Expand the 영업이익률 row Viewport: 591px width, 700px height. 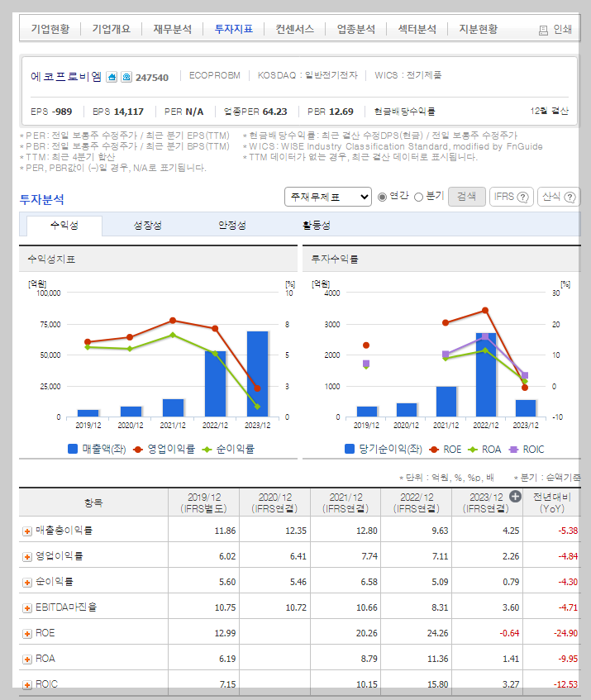click(27, 557)
